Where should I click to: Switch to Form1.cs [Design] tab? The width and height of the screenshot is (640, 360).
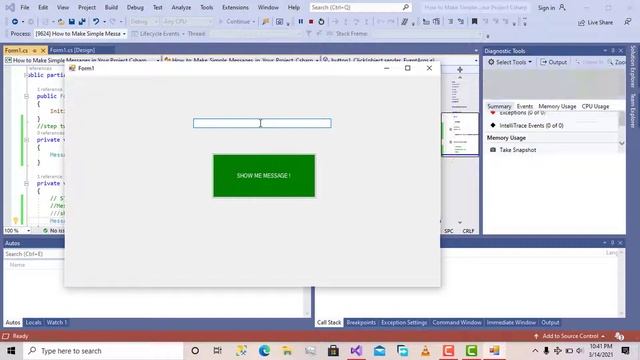[x=72, y=50]
